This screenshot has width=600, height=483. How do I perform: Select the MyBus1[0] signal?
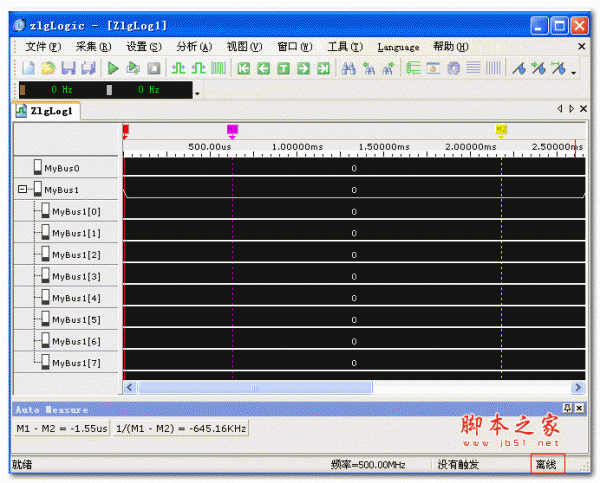pyautogui.click(x=66, y=211)
